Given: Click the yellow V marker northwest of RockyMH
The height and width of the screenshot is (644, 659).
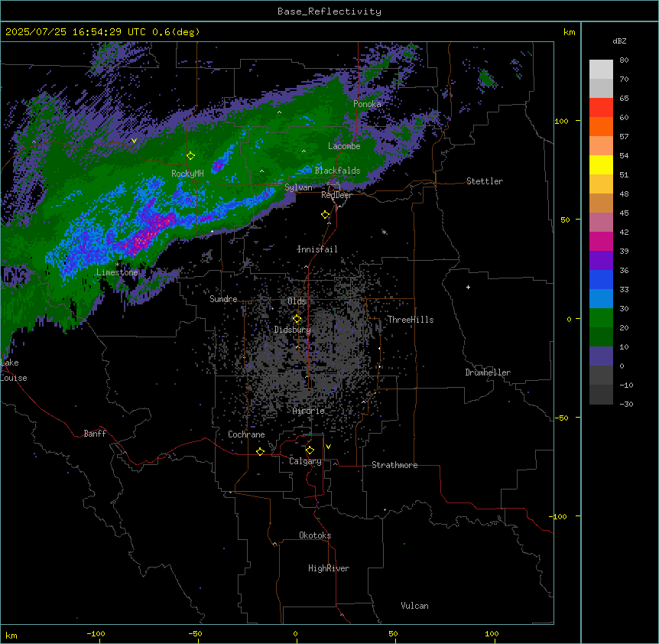Looking at the screenshot, I should pos(134,141).
